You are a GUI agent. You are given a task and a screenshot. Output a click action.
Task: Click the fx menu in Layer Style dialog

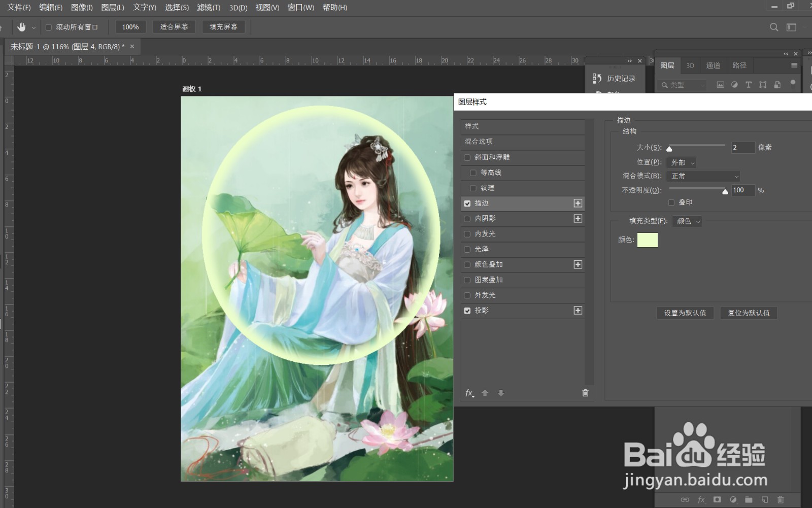[469, 393]
